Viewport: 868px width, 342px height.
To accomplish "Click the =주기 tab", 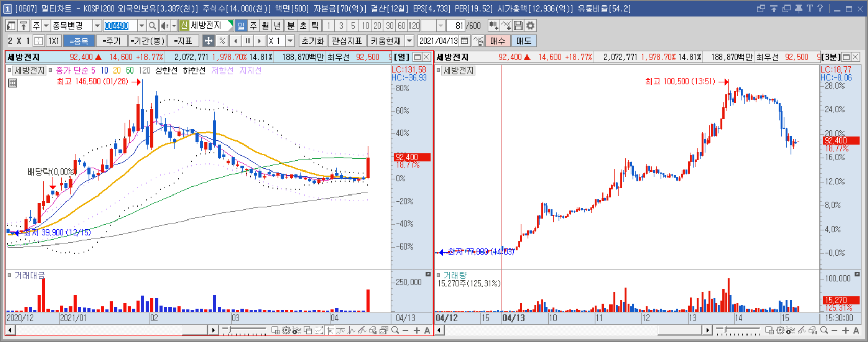I will (x=111, y=41).
